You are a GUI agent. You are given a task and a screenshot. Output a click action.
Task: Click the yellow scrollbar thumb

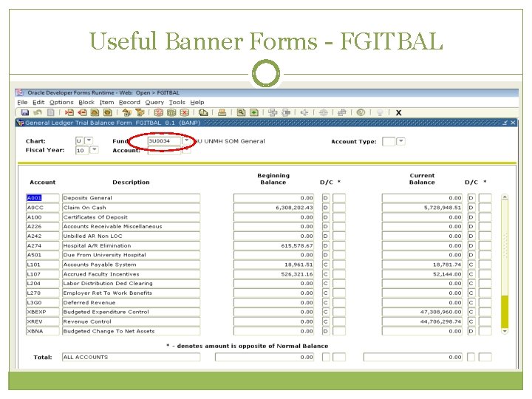(505, 311)
